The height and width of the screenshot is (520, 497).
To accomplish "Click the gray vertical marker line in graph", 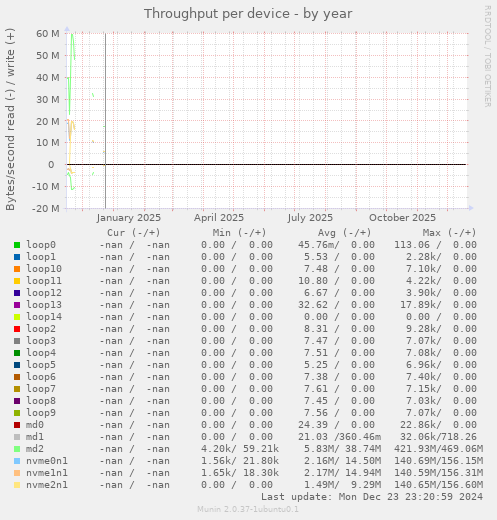I will 105,121.
